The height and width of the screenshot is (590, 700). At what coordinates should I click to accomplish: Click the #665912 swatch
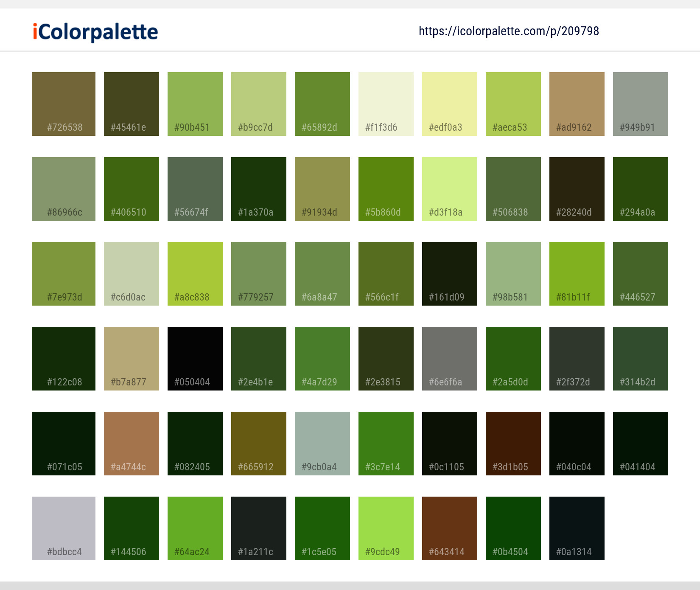pos(259,444)
